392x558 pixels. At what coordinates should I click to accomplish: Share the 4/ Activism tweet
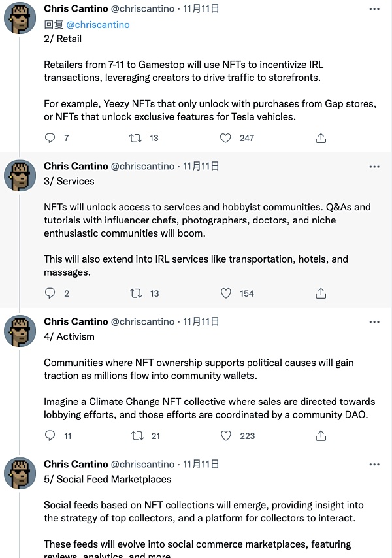(x=321, y=436)
